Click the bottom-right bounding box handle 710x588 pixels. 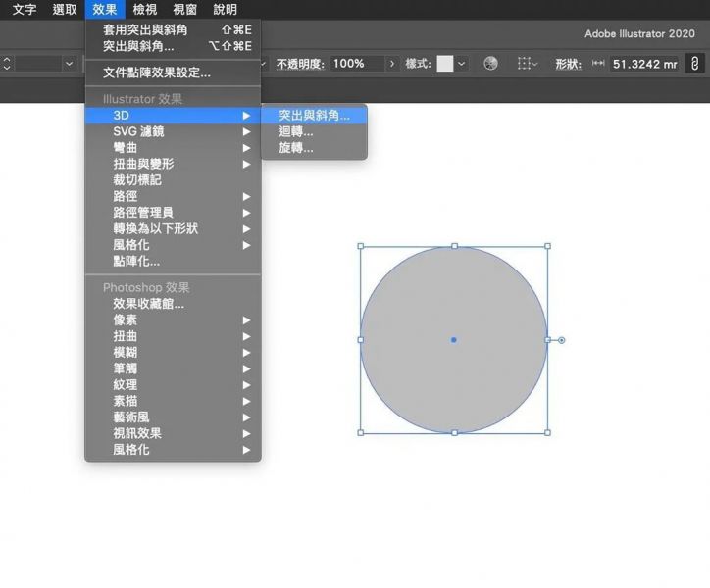click(x=547, y=432)
